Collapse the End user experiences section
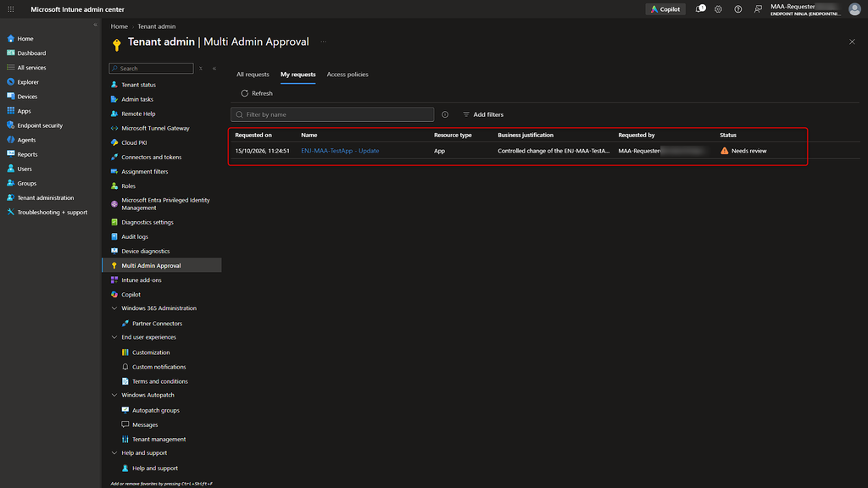Image resolution: width=868 pixels, height=488 pixels. 114,337
